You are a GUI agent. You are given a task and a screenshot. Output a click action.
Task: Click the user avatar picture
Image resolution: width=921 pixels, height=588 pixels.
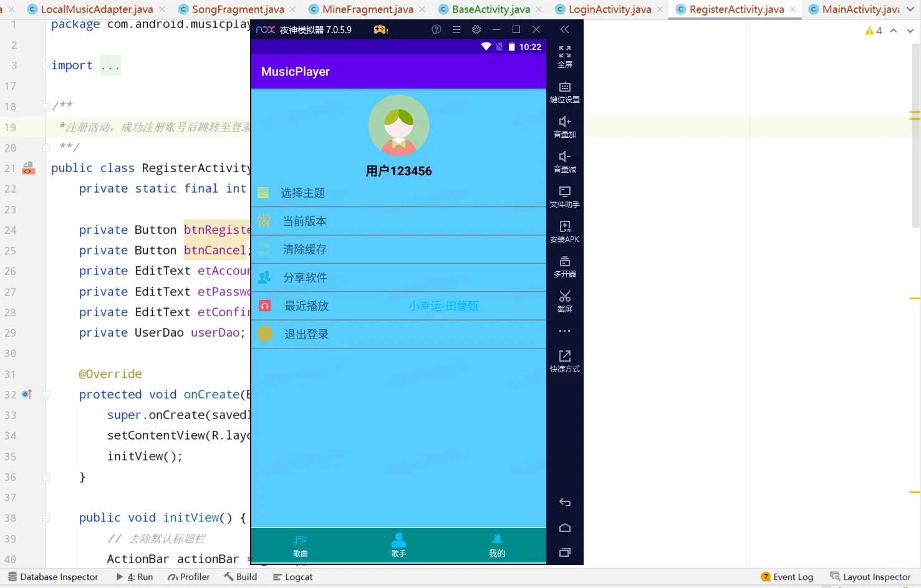(x=399, y=125)
